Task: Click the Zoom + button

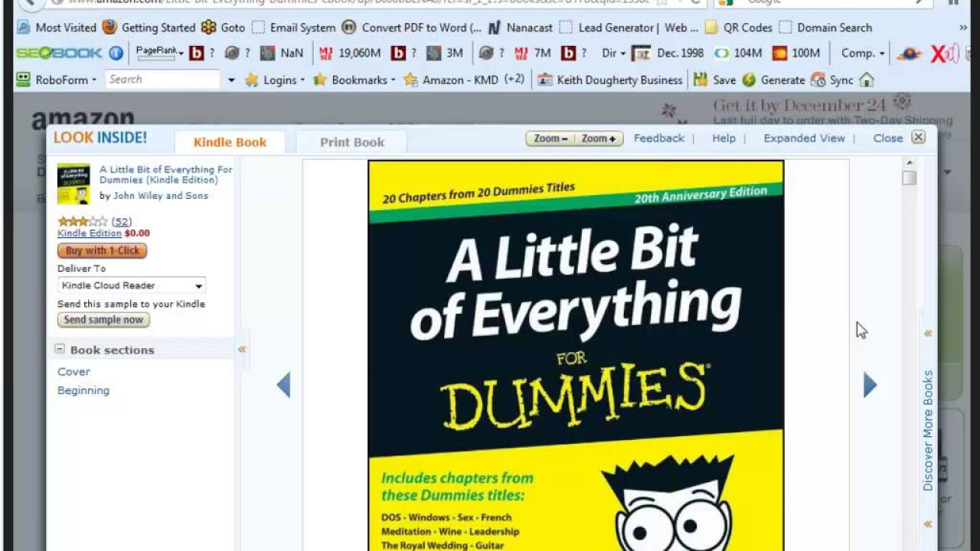Action: (599, 139)
